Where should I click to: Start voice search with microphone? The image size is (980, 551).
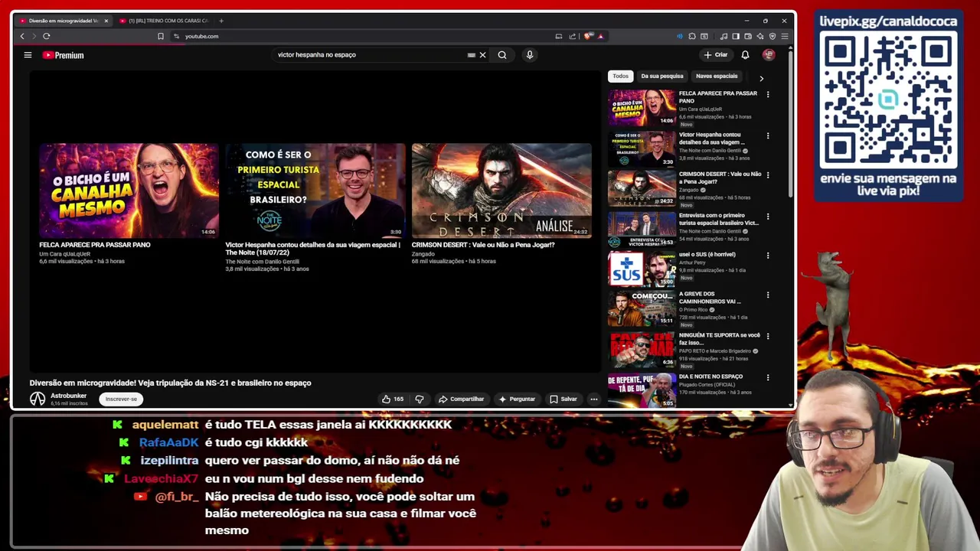[529, 55]
